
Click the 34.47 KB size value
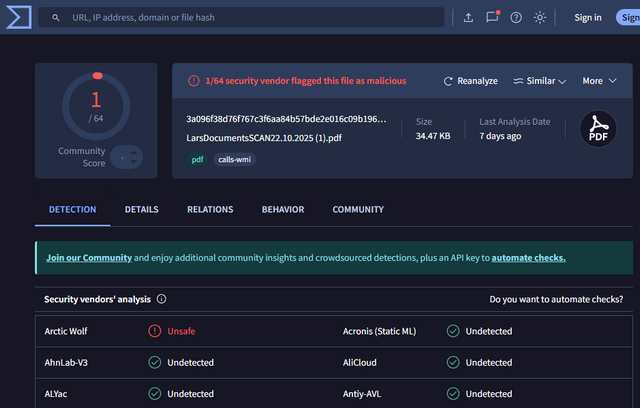pyautogui.click(x=433, y=136)
